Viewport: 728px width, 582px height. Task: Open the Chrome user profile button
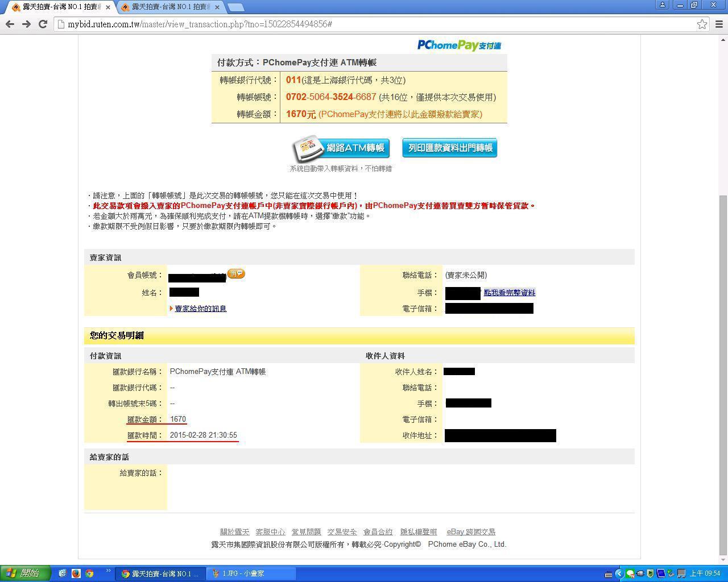(x=662, y=5)
